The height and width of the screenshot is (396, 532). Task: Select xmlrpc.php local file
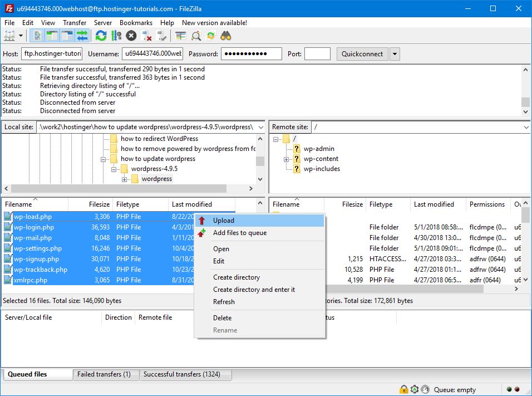click(30, 280)
